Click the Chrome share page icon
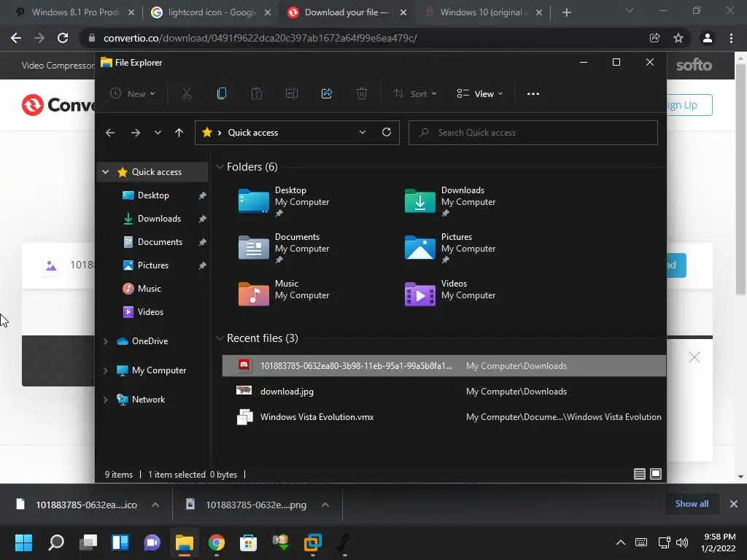The height and width of the screenshot is (560, 747). tap(654, 38)
